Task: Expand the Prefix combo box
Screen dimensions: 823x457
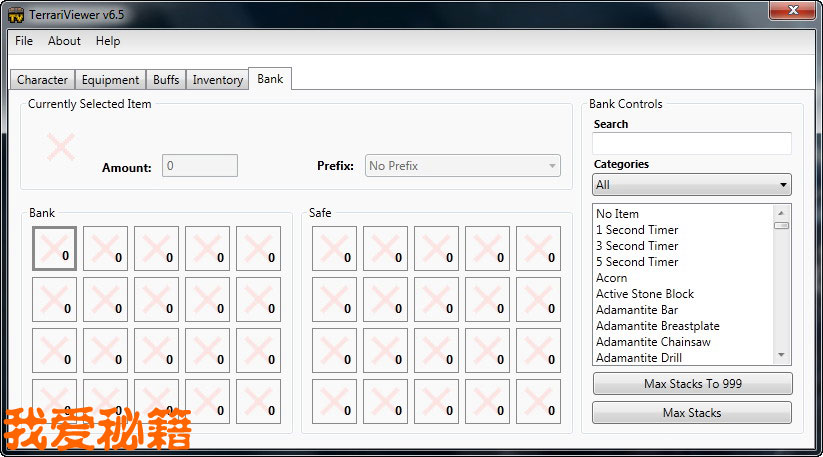Action: click(x=463, y=166)
